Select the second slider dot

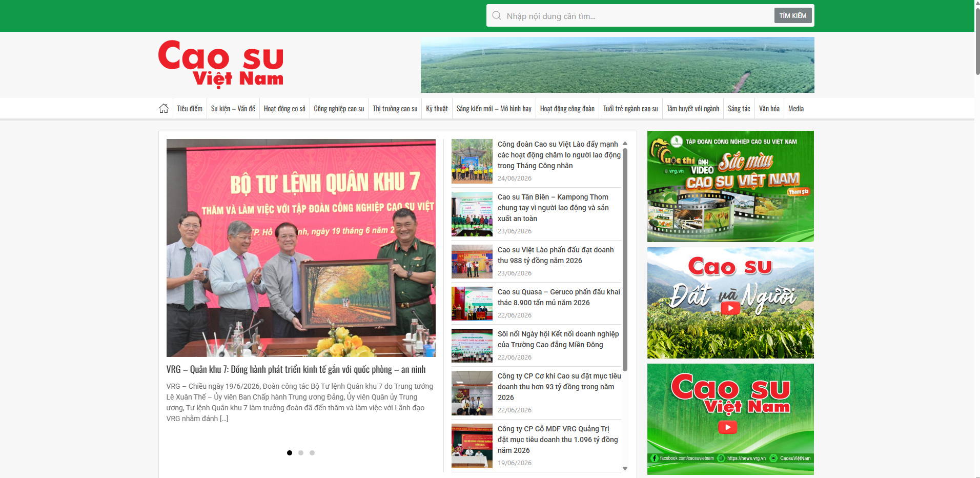coord(301,453)
